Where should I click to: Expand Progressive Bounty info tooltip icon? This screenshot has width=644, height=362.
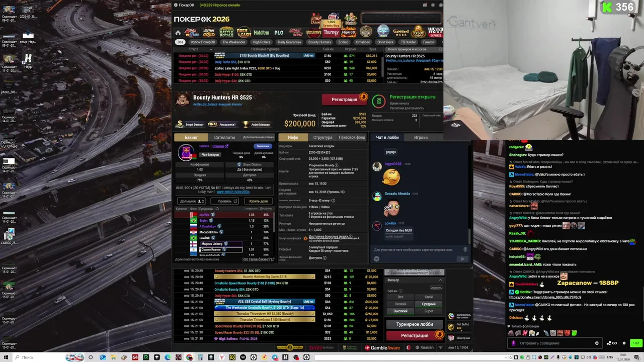coord(337,165)
